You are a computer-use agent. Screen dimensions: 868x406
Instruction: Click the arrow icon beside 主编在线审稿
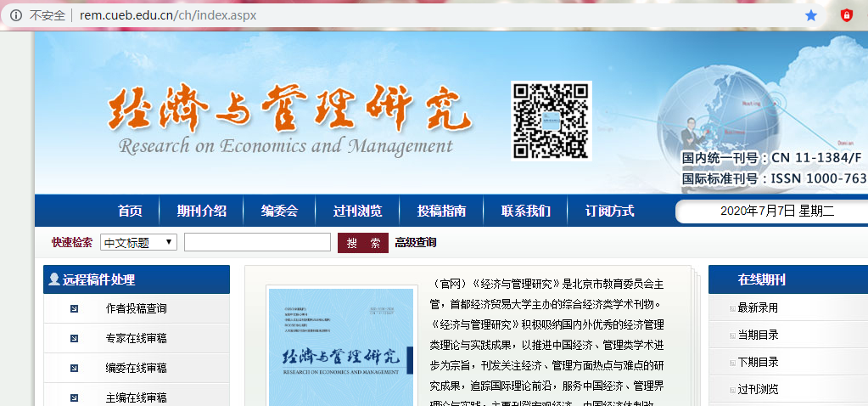coord(74,398)
